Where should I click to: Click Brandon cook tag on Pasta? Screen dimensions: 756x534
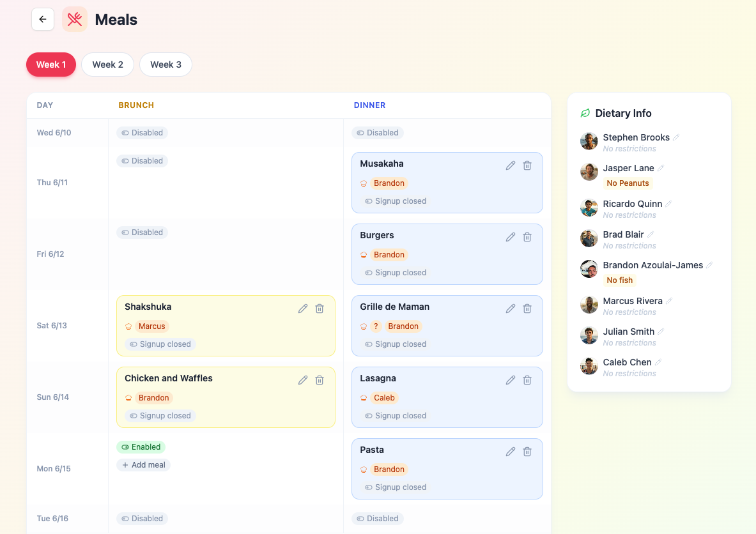(389, 469)
